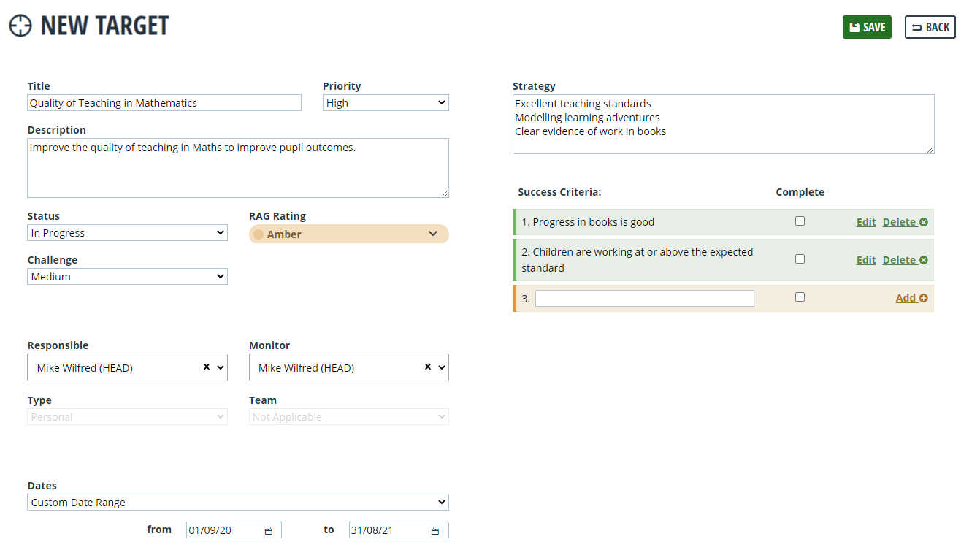Open the Priority dropdown showing High
The image size is (980, 550).
coord(386,103)
